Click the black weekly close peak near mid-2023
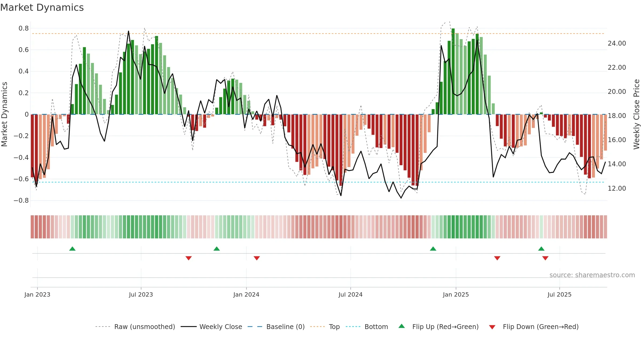The width and height of the screenshot is (644, 362). coord(129,31)
